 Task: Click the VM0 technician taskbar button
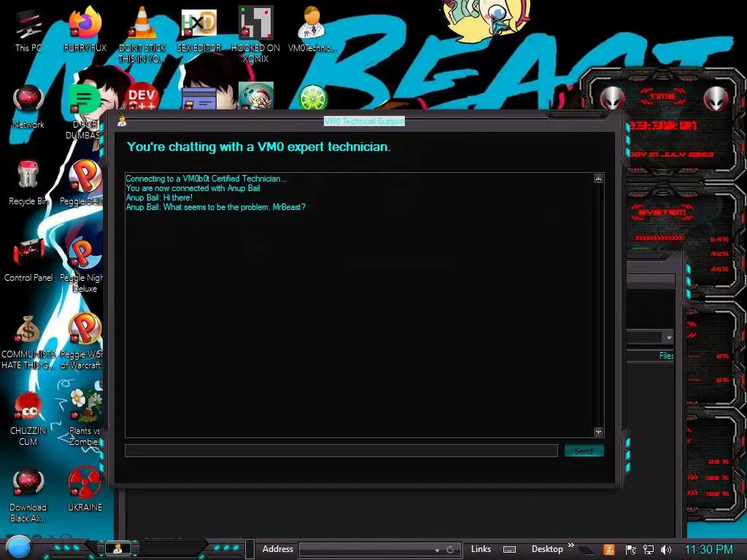[117, 548]
